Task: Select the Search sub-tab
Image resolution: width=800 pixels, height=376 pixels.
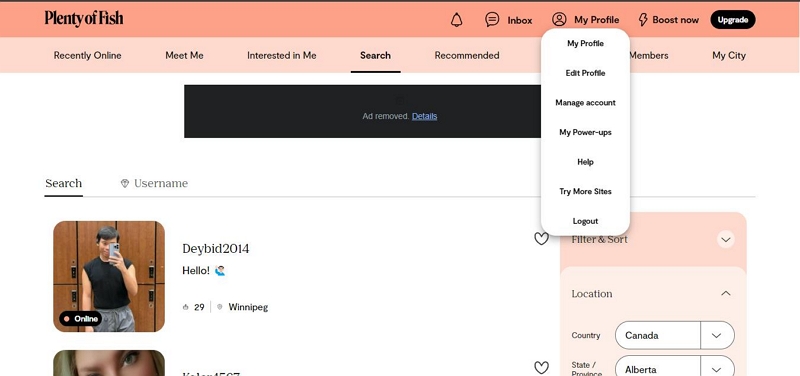Action: tap(63, 183)
